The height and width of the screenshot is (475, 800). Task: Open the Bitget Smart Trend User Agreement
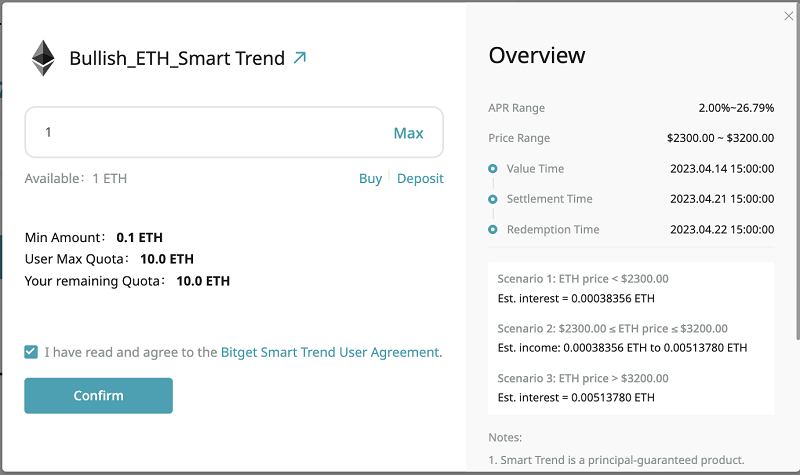coord(331,353)
